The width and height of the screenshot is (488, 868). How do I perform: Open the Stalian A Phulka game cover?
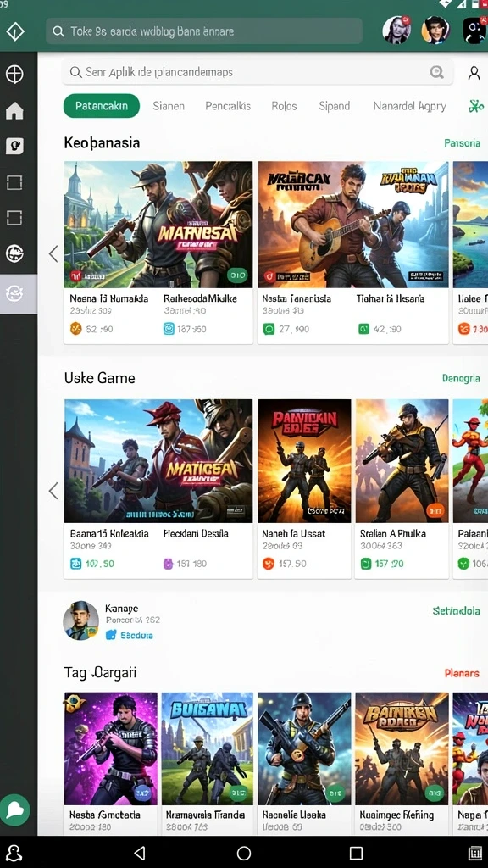(x=402, y=460)
